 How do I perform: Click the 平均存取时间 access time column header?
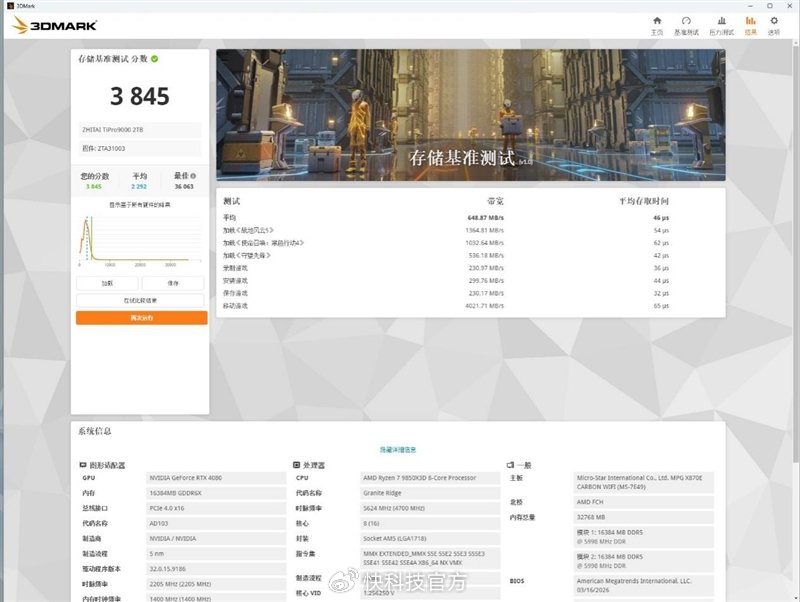pyautogui.click(x=644, y=202)
